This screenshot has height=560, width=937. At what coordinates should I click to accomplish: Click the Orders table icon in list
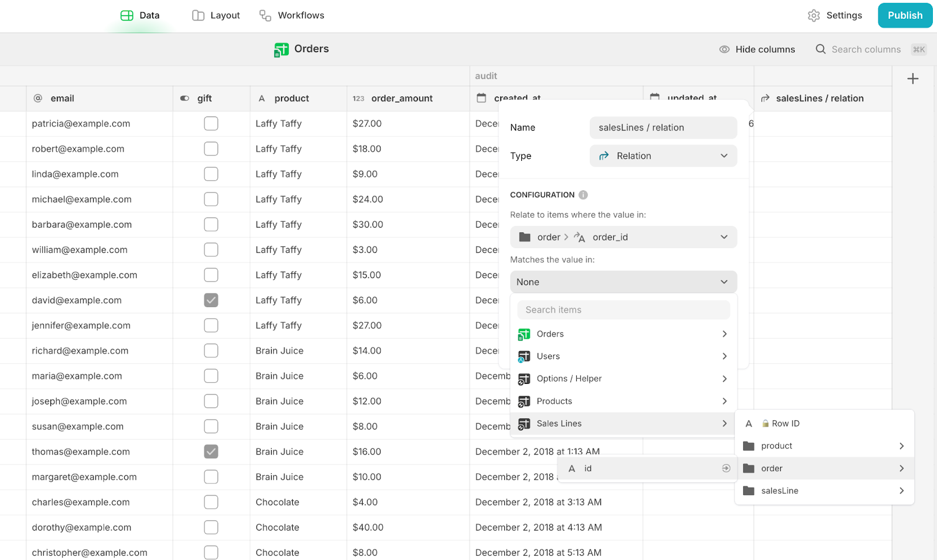[524, 334]
